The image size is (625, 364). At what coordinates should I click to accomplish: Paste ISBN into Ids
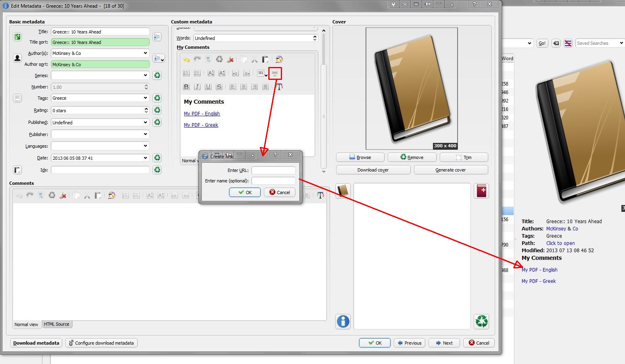point(17,170)
